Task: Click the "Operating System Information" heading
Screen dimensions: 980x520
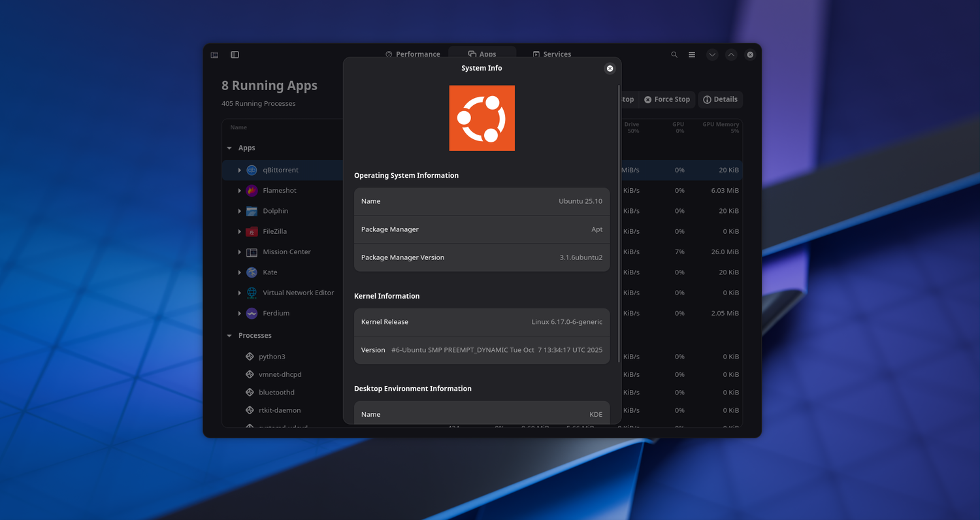Action: [406, 176]
